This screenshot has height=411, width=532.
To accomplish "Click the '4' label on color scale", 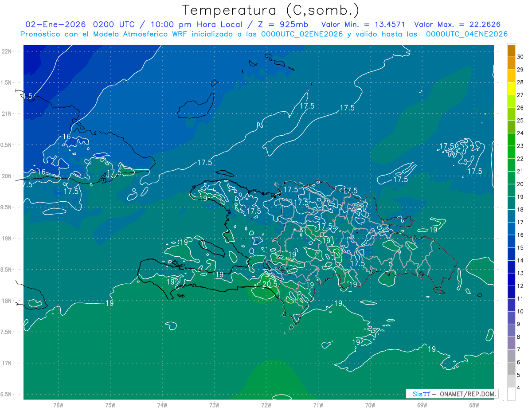I will 518,388.
